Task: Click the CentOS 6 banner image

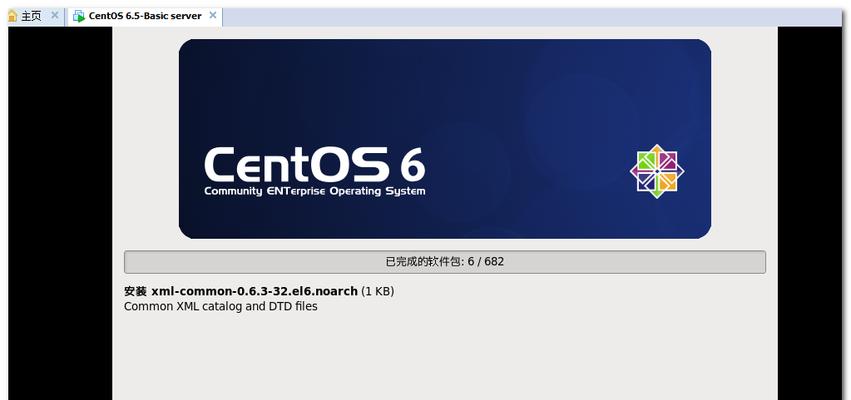Action: click(444, 138)
